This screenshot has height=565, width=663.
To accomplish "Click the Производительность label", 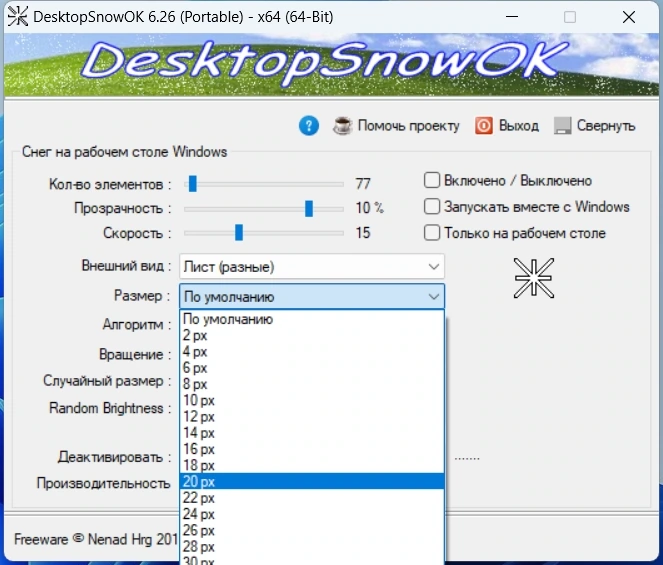I will 104,483.
